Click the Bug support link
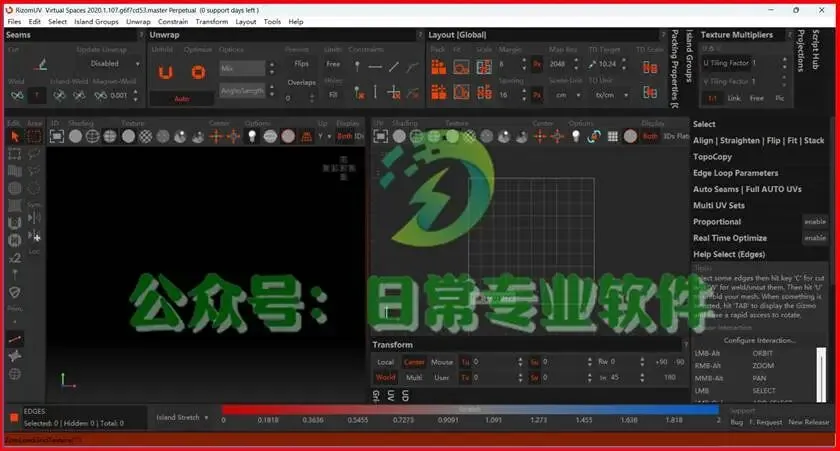Image resolution: width=840 pixels, height=451 pixels. [x=737, y=422]
